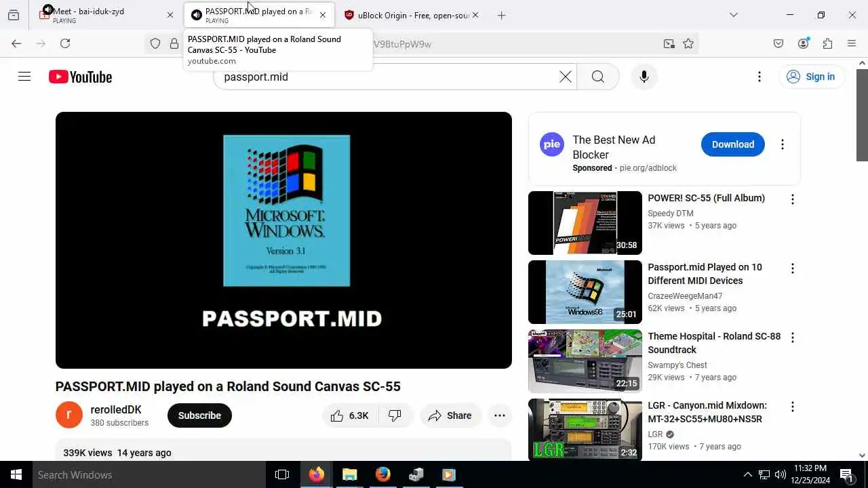Toggle picture-in-picture from address bar

[669, 43]
